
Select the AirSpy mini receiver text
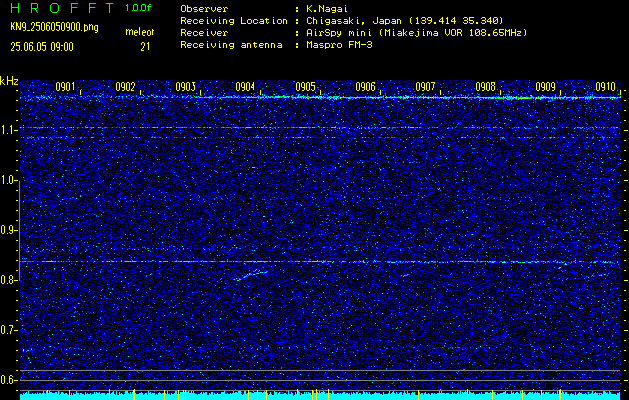pos(416,33)
